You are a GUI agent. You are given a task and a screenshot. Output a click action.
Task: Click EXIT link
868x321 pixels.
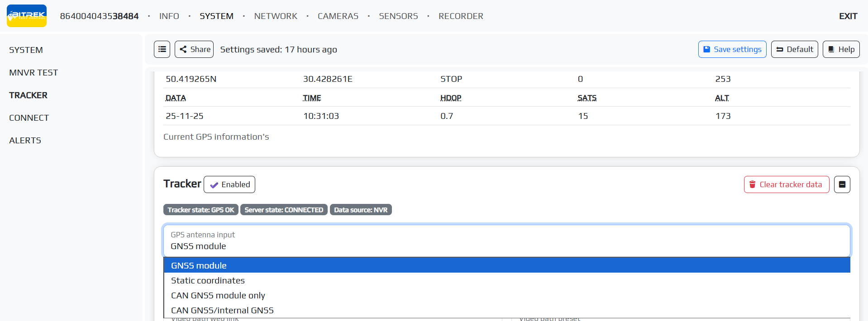pyautogui.click(x=848, y=16)
